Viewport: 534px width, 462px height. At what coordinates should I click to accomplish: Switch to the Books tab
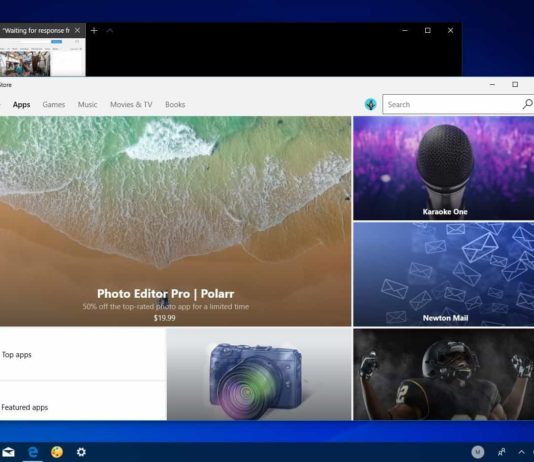[175, 105]
